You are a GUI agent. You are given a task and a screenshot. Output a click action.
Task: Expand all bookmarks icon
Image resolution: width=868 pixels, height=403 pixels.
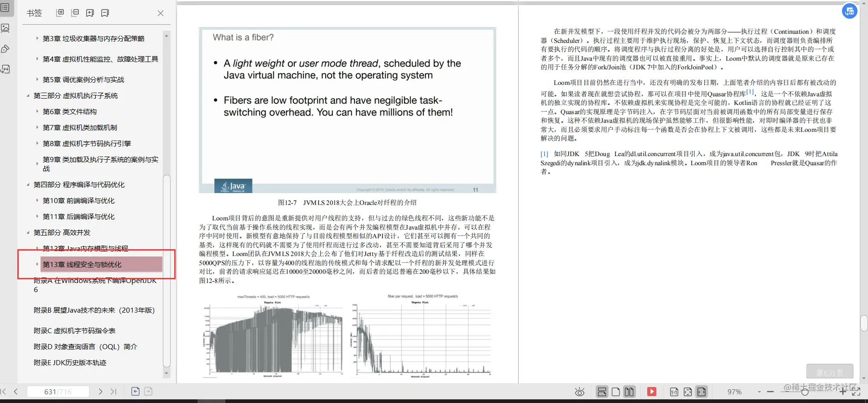click(x=60, y=13)
